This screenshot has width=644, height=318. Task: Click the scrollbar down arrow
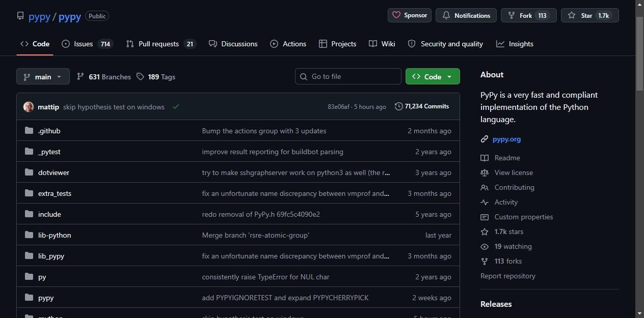[640, 313]
